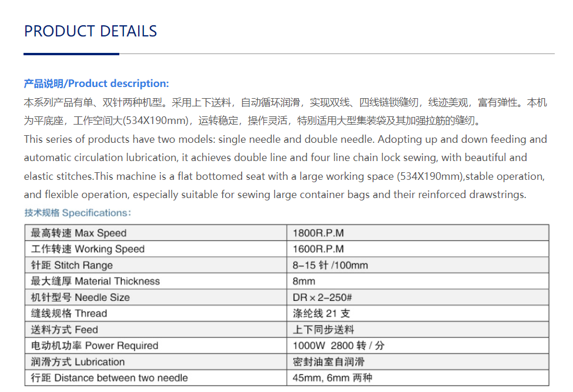Select the Stitch Range row label

(72, 265)
